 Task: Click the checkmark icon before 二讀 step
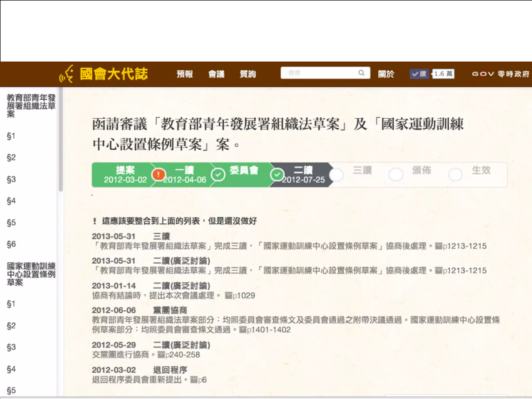coord(277,175)
